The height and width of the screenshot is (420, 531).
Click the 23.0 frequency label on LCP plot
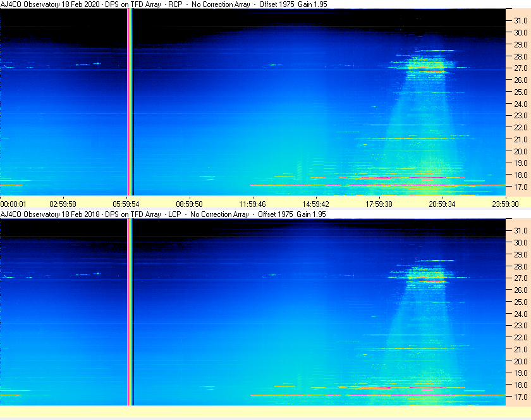[x=521, y=326]
